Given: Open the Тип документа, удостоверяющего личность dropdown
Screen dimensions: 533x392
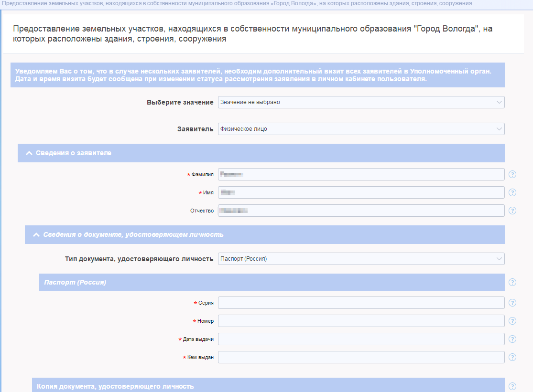Looking at the screenshot, I should tap(361, 259).
